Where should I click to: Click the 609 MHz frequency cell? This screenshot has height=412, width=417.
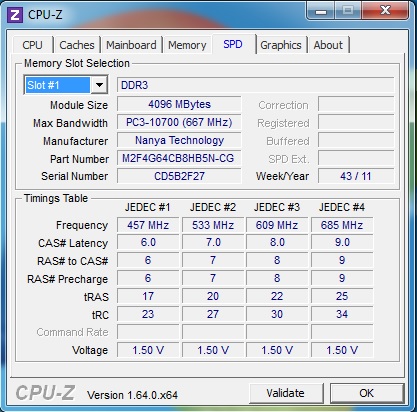tap(277, 225)
